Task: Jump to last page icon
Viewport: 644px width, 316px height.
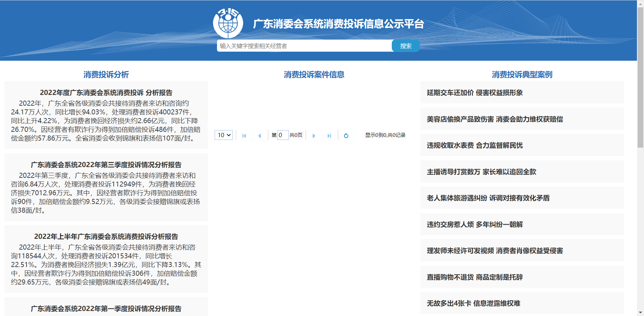Action: click(329, 136)
